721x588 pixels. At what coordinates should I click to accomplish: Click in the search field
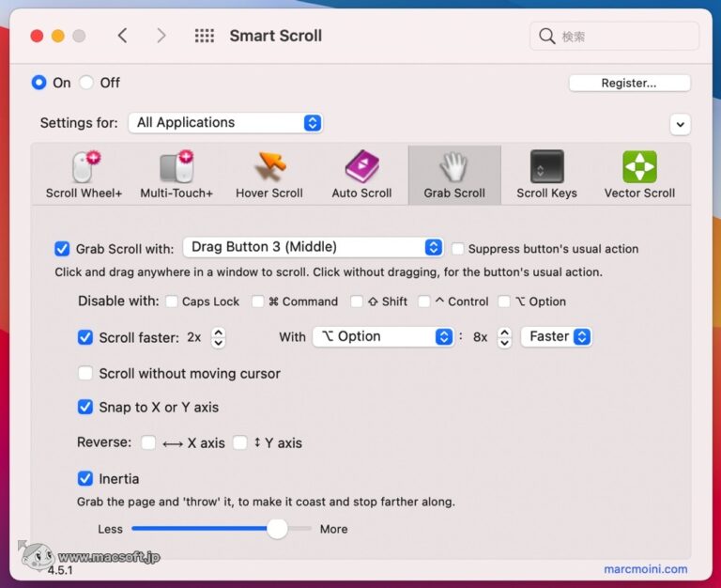614,36
